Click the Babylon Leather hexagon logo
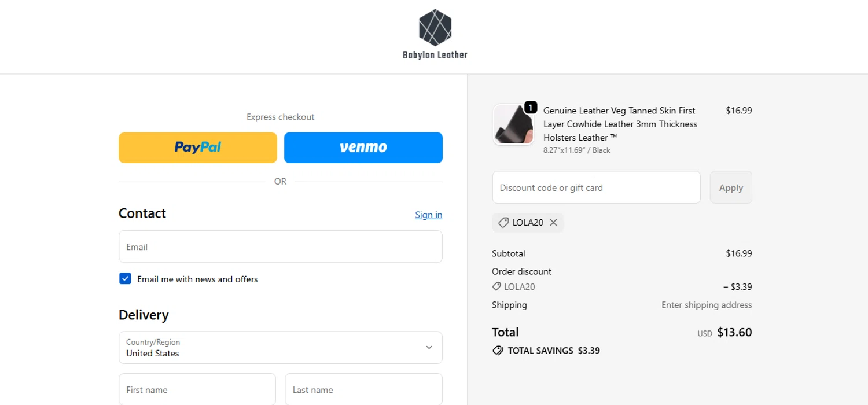 [435, 27]
